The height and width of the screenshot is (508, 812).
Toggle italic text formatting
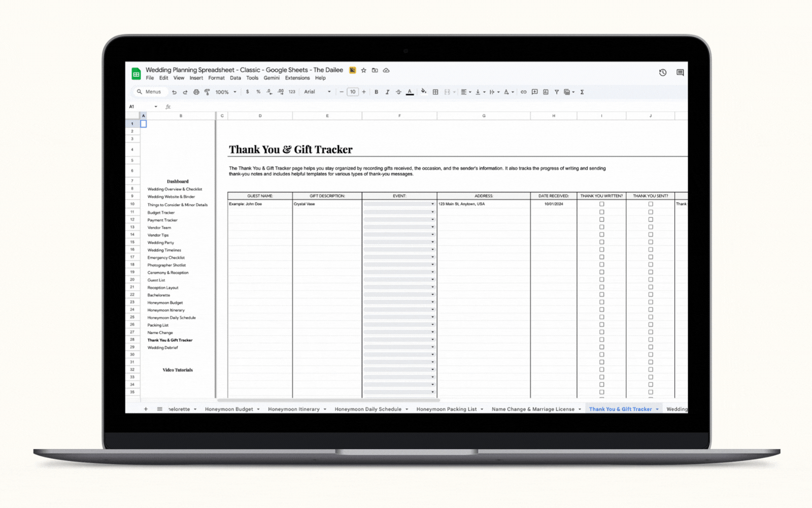click(x=387, y=92)
